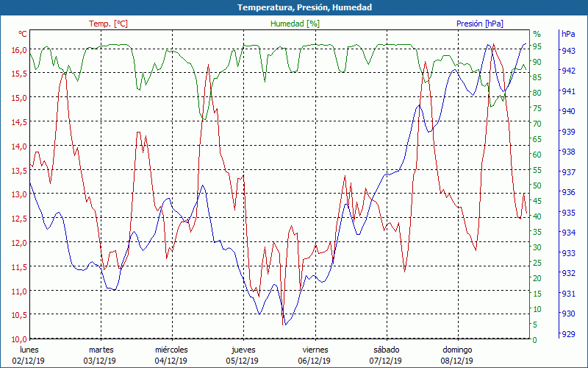Click the 940 pressure axis value

point(568,112)
